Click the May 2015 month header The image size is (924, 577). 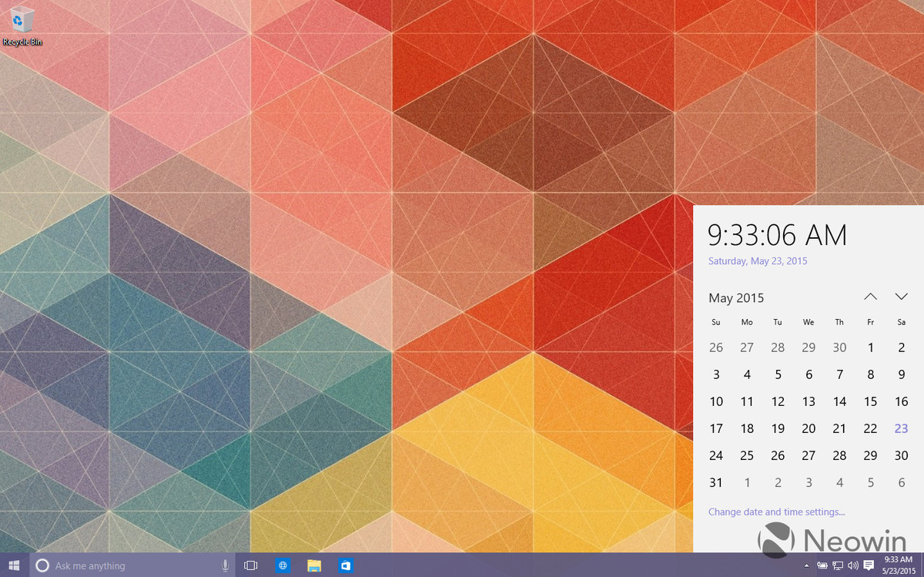tap(736, 298)
